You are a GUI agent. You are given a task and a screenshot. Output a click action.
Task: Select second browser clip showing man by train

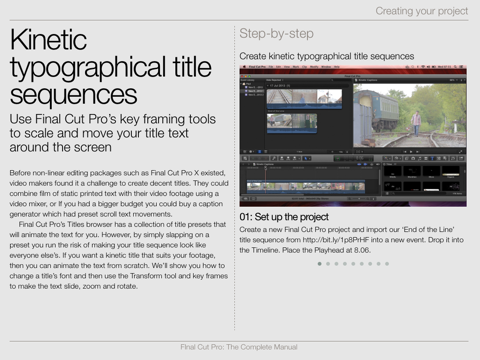coord(292,123)
